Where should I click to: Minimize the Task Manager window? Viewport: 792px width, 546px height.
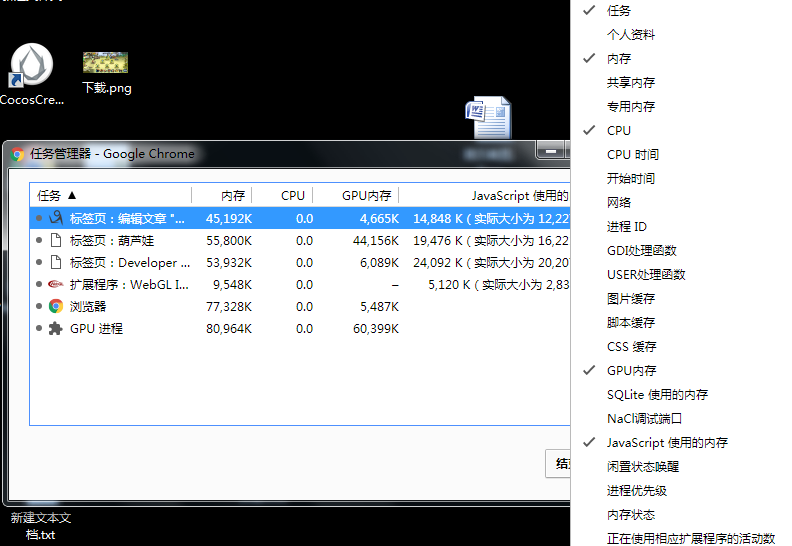click(551, 151)
